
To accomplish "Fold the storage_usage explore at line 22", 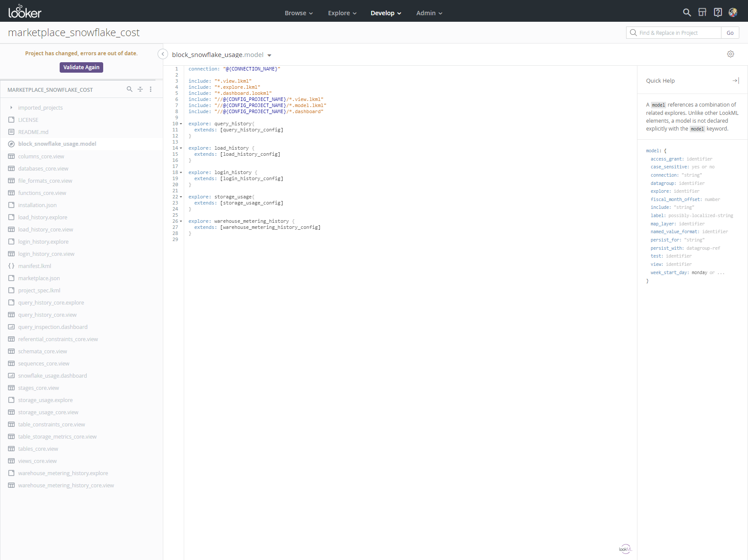I will tap(181, 197).
